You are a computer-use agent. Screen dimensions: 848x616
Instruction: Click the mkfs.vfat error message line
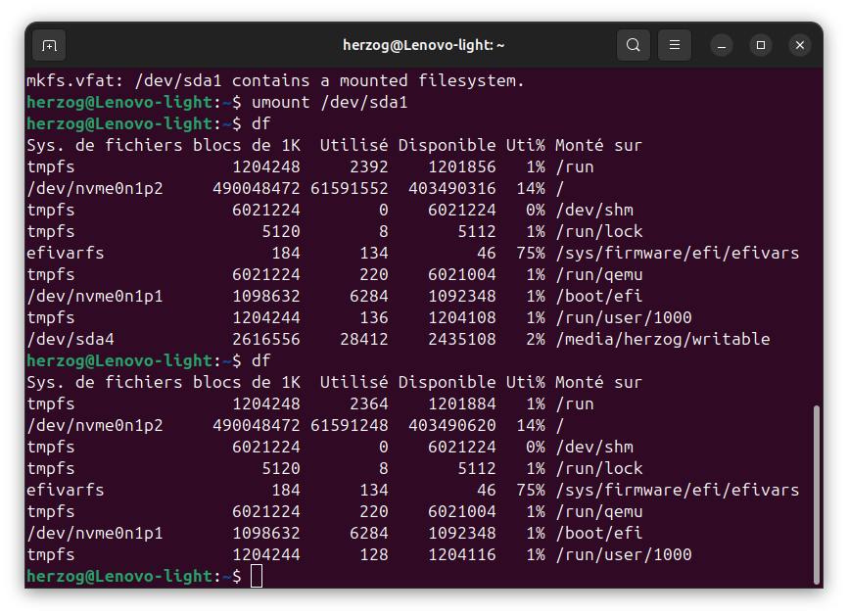pos(275,80)
